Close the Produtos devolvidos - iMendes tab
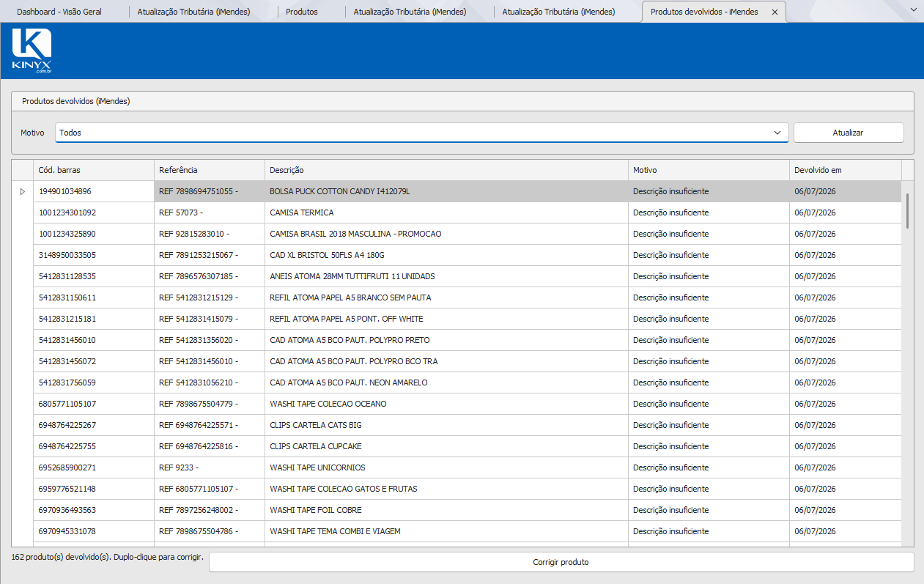This screenshot has height=584, width=924. pyautogui.click(x=775, y=12)
